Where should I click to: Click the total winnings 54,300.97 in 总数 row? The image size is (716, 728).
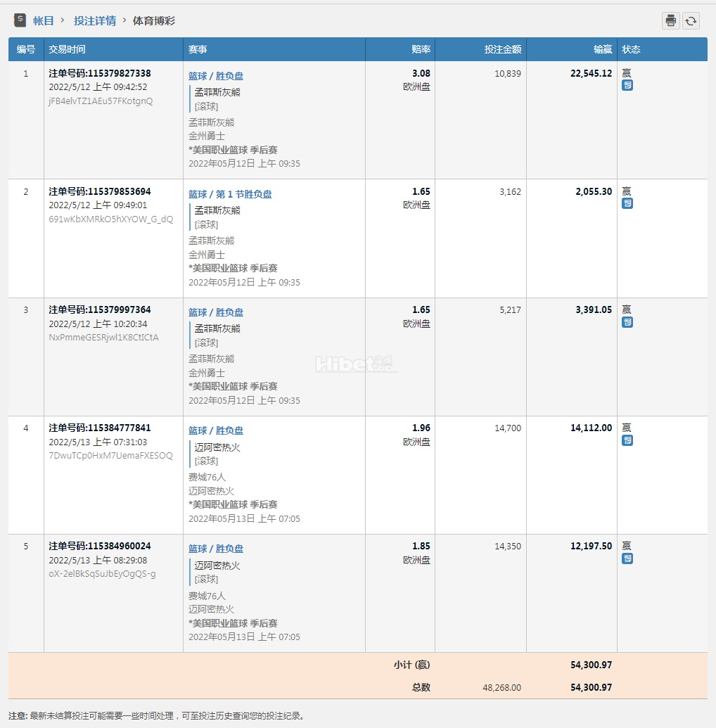[591, 687]
